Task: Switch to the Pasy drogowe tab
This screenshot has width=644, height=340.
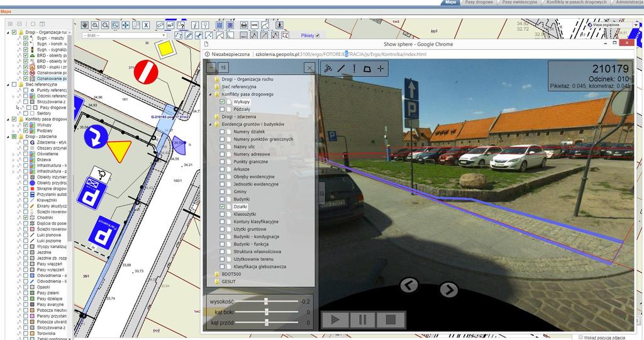Action: (479, 2)
